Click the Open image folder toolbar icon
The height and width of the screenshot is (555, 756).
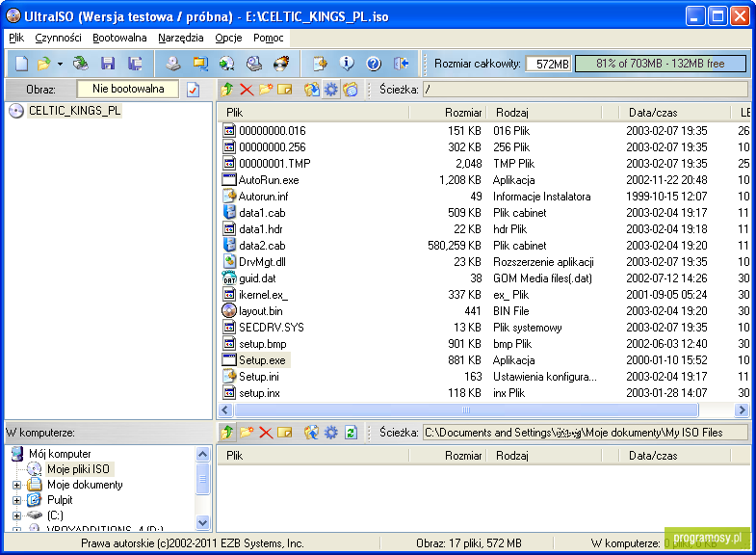44,64
